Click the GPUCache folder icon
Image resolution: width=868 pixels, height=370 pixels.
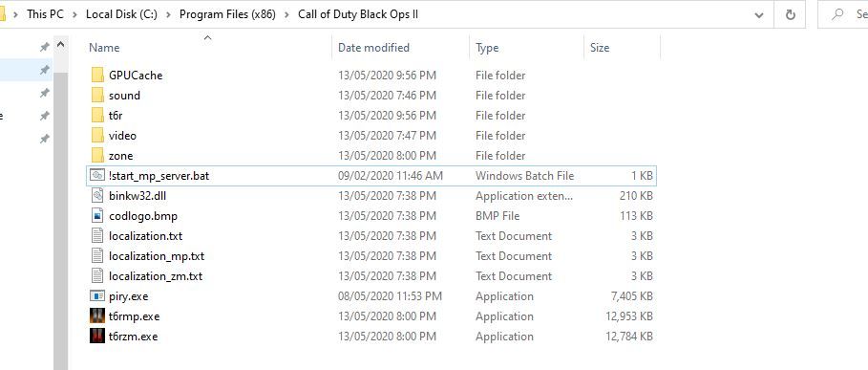coord(97,75)
